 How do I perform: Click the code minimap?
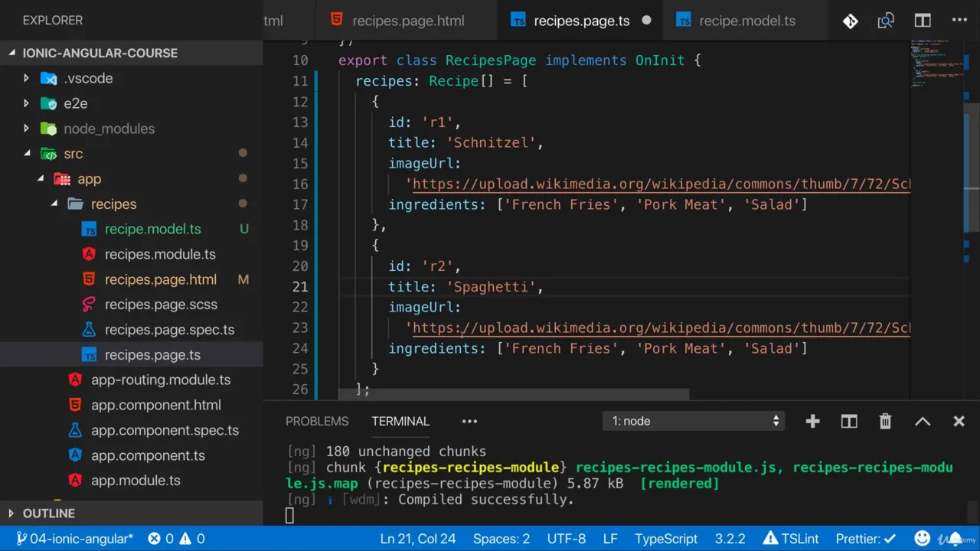[936, 65]
